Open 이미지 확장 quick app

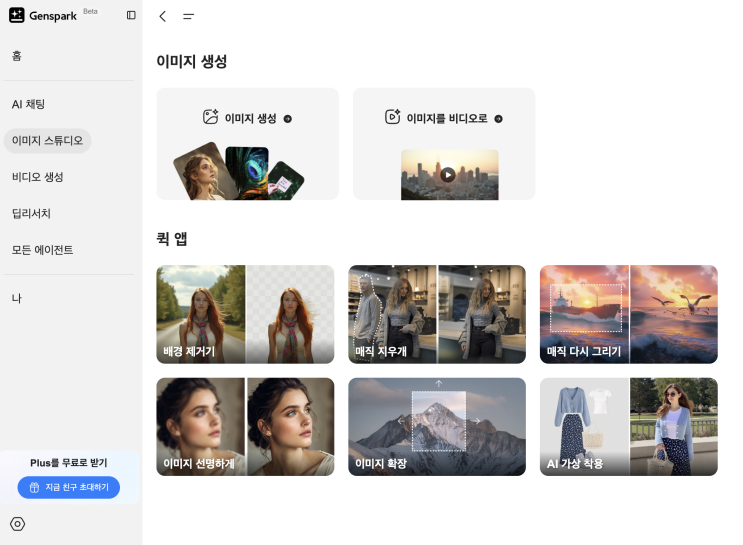[437, 427]
